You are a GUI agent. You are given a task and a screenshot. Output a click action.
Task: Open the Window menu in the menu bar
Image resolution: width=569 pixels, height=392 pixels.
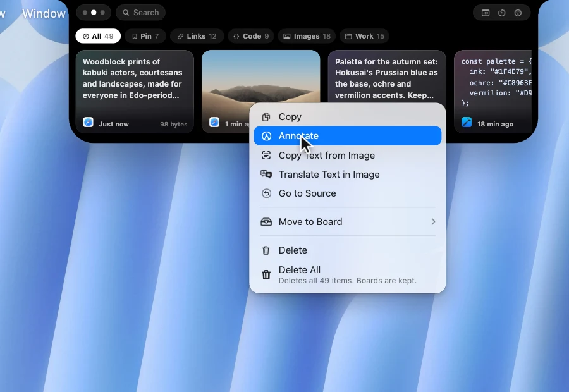click(x=44, y=13)
